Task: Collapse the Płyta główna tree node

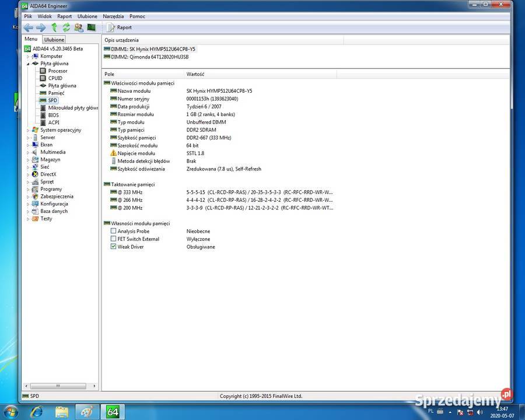Action: 28,64
